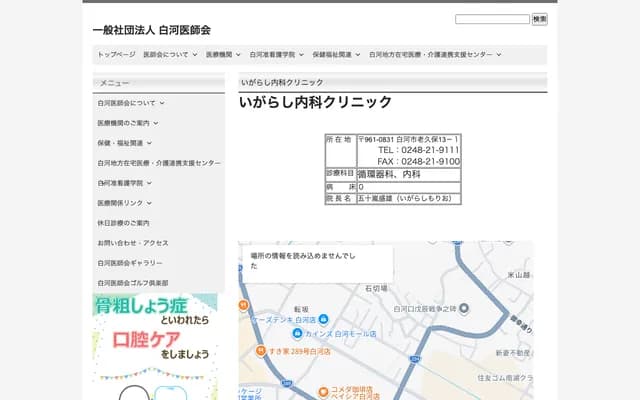The height and width of the screenshot is (400, 640).
Task: Click the 白河口戊辰戦争之碑 landmark pin
Action: click(463, 309)
